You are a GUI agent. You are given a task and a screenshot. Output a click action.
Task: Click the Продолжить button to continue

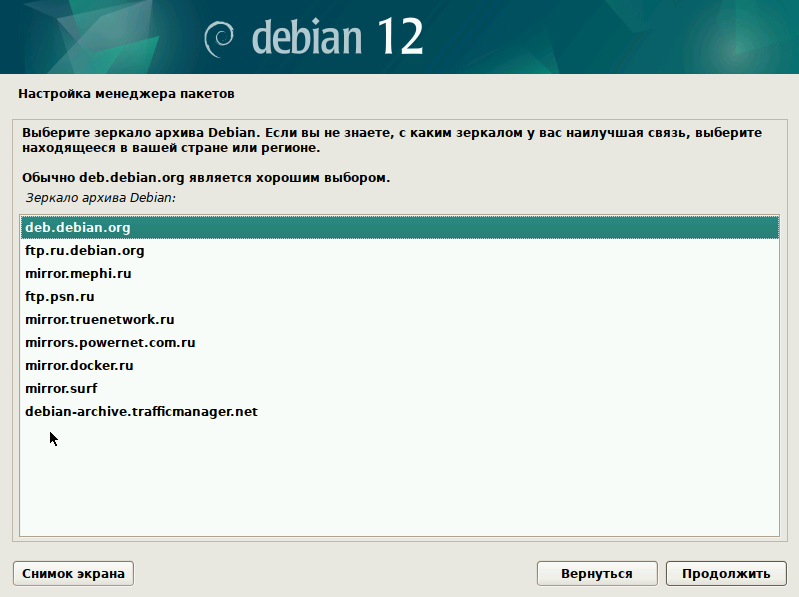point(726,574)
